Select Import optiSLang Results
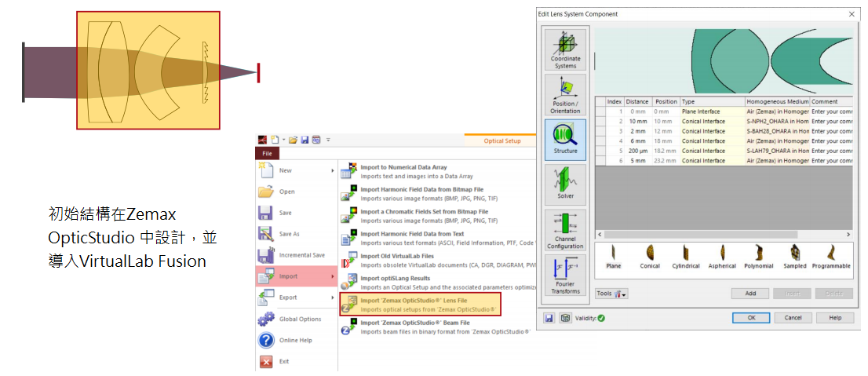The height and width of the screenshot is (376, 868). point(437,282)
